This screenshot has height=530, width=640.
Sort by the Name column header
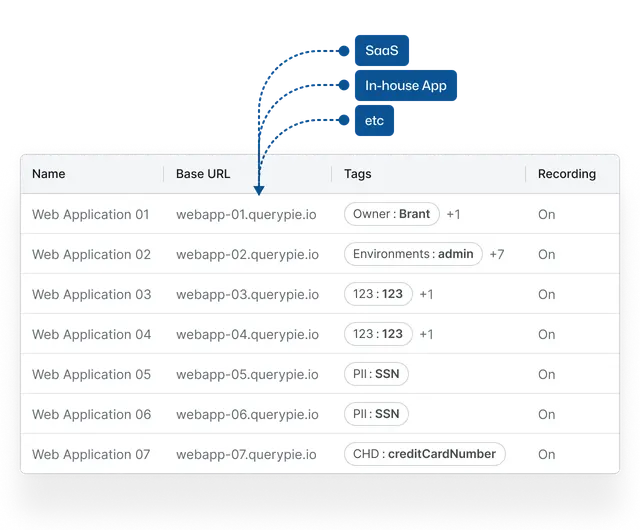click(x=49, y=174)
